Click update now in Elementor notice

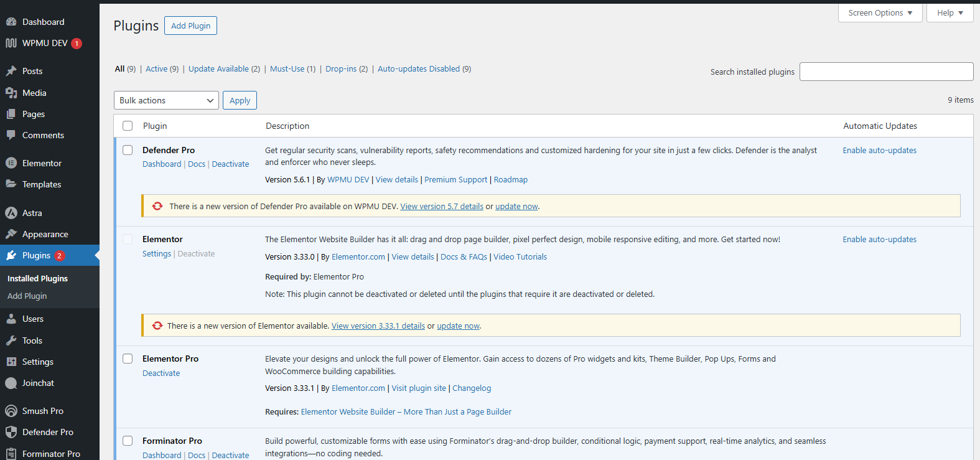(x=458, y=326)
